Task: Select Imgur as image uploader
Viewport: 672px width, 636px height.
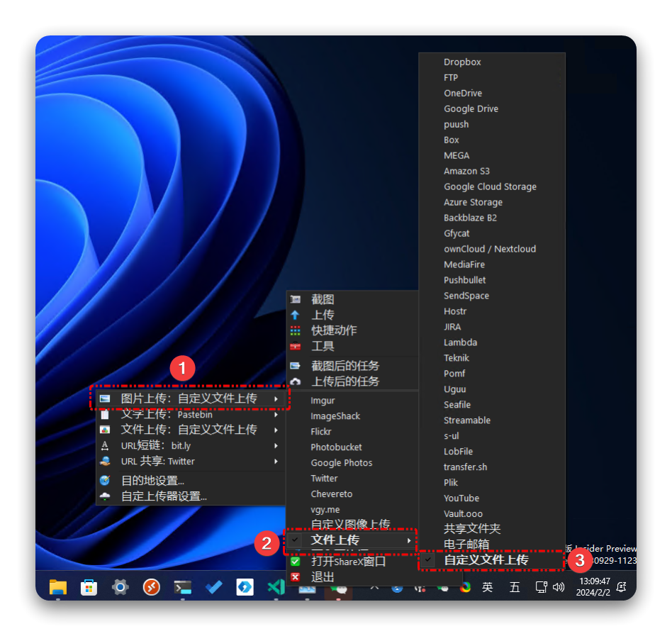Action: pyautogui.click(x=323, y=401)
